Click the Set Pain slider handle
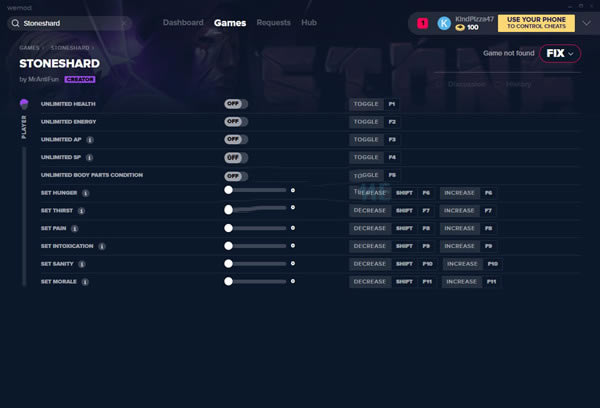The image size is (600, 408). click(x=229, y=228)
